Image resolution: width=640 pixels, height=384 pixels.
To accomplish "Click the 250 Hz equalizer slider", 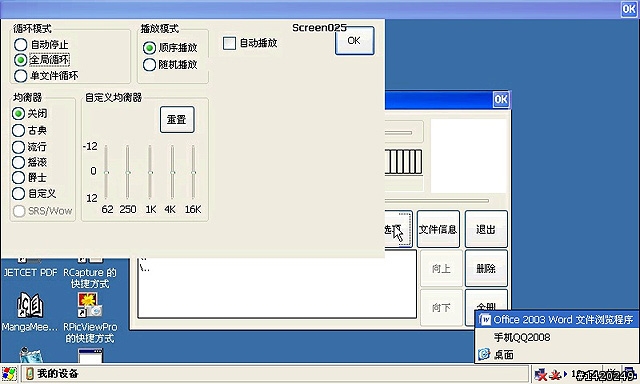I will [x=128, y=172].
